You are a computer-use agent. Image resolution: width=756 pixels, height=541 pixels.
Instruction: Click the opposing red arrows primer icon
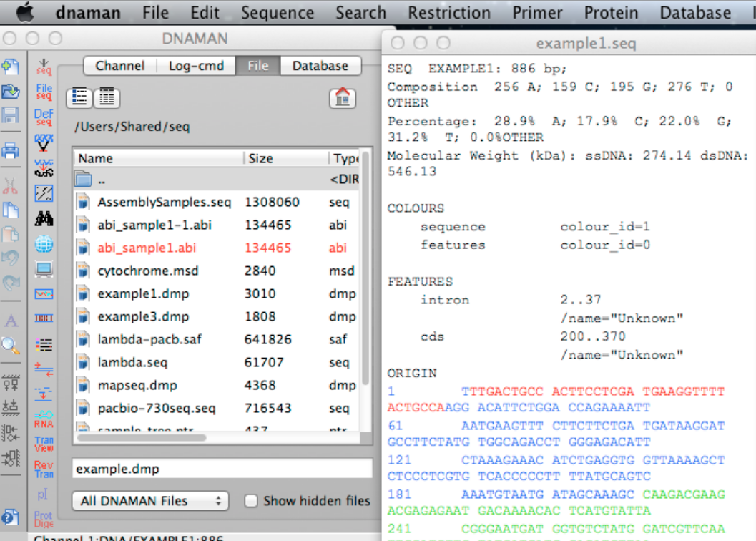coord(44,370)
